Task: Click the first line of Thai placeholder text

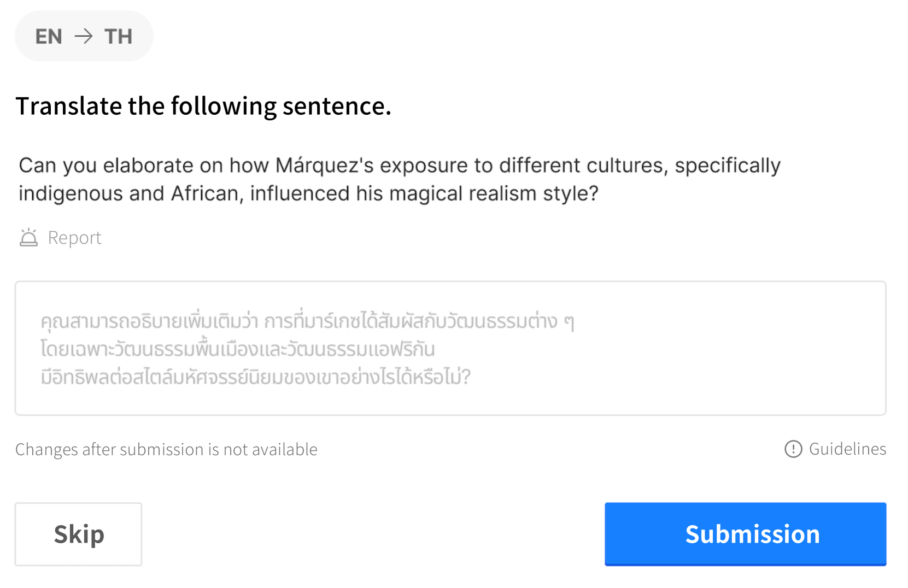Action: 307,321
